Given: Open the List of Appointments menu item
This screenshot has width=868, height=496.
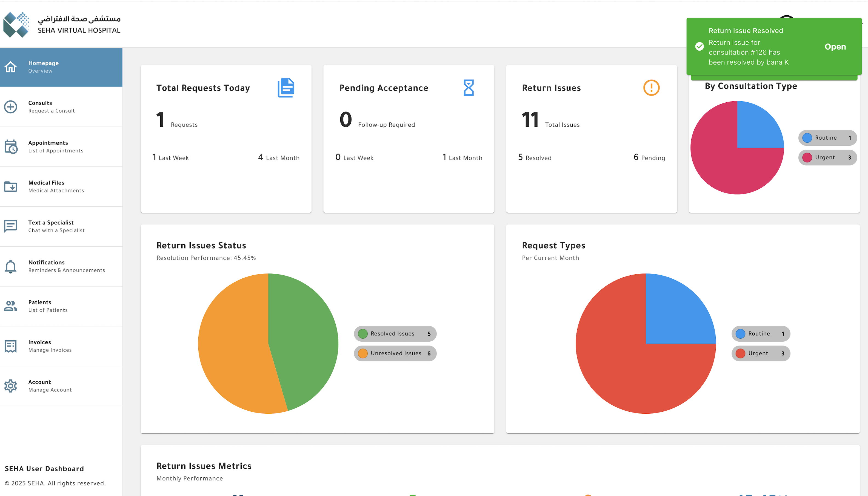Looking at the screenshot, I should click(x=56, y=146).
